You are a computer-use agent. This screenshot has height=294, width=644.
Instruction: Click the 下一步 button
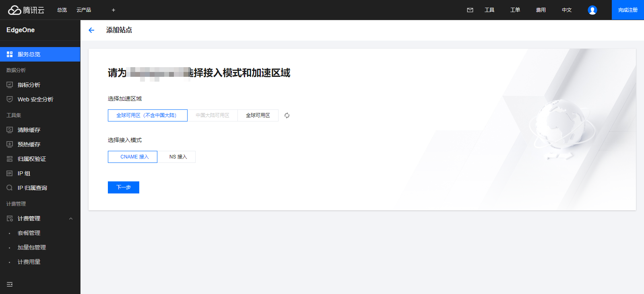click(124, 187)
